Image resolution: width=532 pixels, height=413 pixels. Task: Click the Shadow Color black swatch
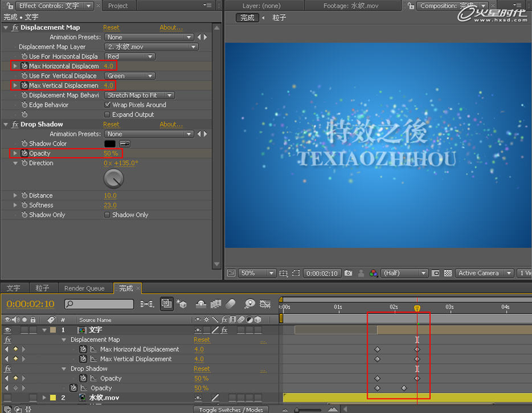[x=110, y=144]
